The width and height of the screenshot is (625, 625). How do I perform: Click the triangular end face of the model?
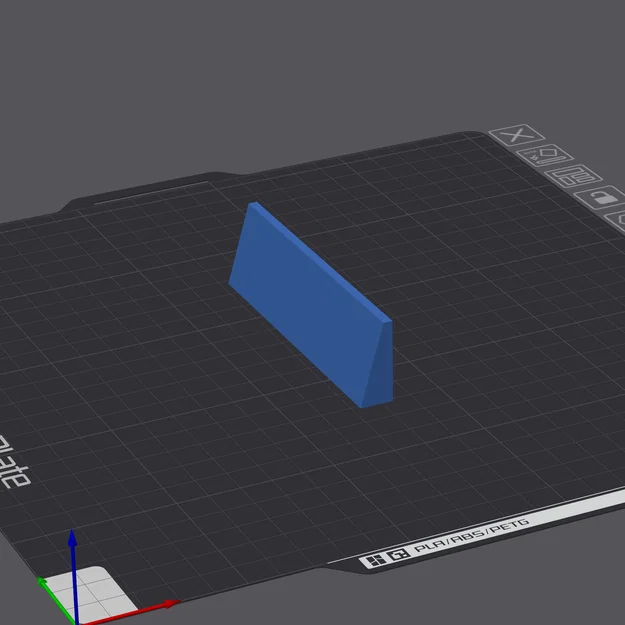[x=380, y=367]
